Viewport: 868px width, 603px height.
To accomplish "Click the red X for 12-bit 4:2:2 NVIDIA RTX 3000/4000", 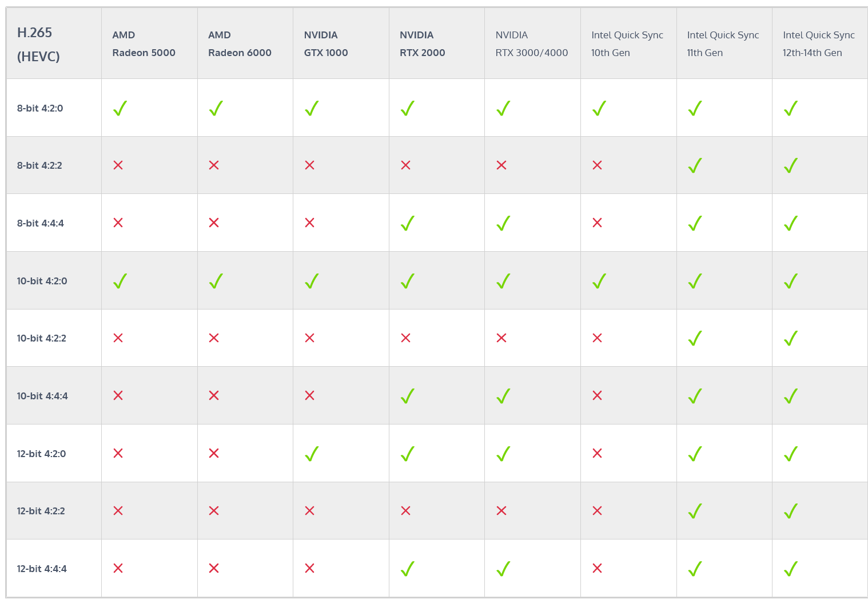I will tap(501, 511).
